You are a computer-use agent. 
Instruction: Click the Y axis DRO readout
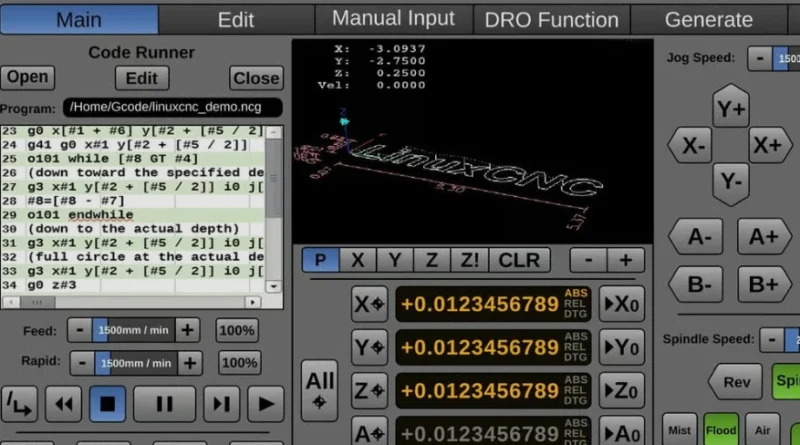tap(493, 348)
